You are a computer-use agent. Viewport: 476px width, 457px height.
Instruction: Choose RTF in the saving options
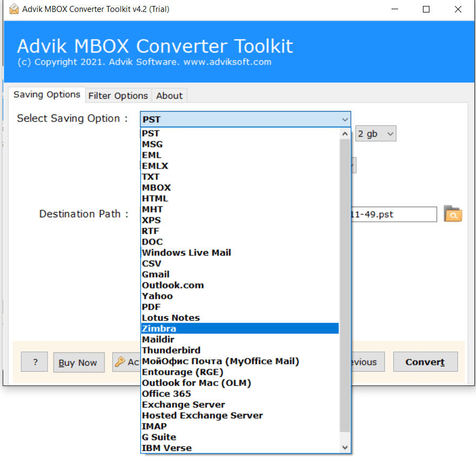pos(240,231)
